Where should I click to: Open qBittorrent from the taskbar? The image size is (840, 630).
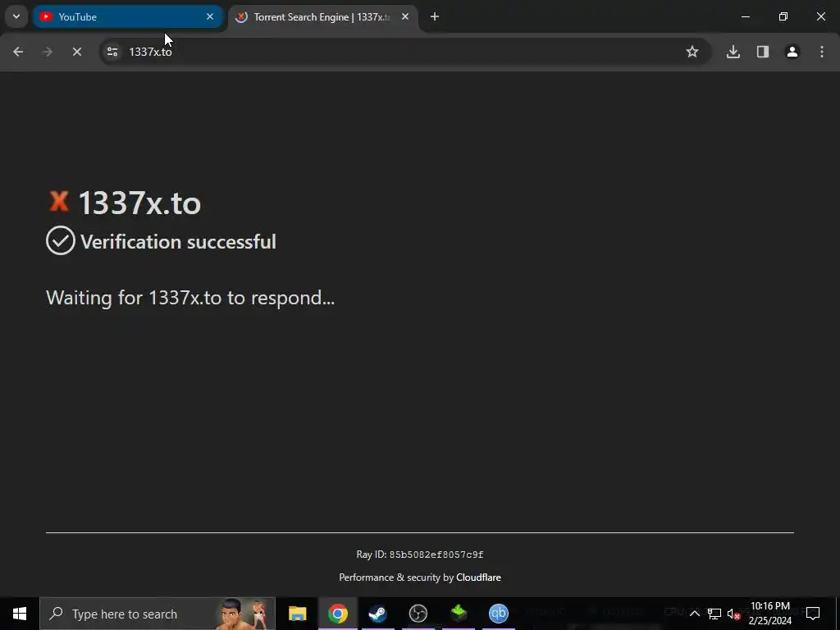pyautogui.click(x=499, y=614)
